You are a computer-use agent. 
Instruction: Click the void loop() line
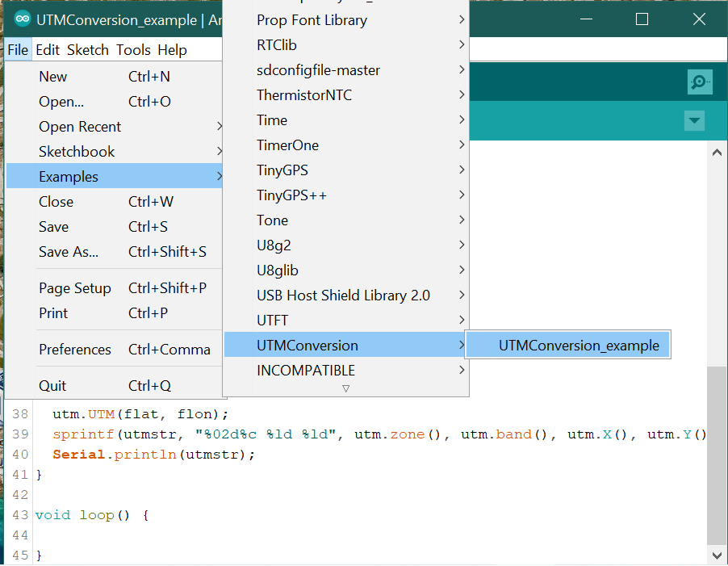(x=92, y=515)
